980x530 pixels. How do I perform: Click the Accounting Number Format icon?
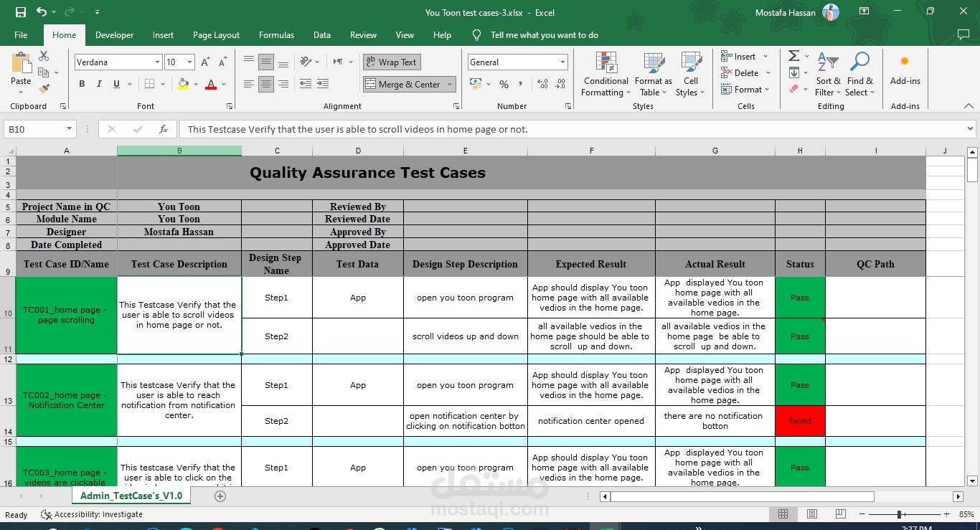tap(476, 84)
